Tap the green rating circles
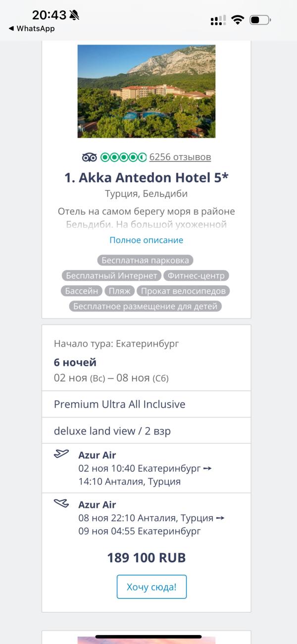This screenshot has width=297, height=644. click(x=123, y=158)
